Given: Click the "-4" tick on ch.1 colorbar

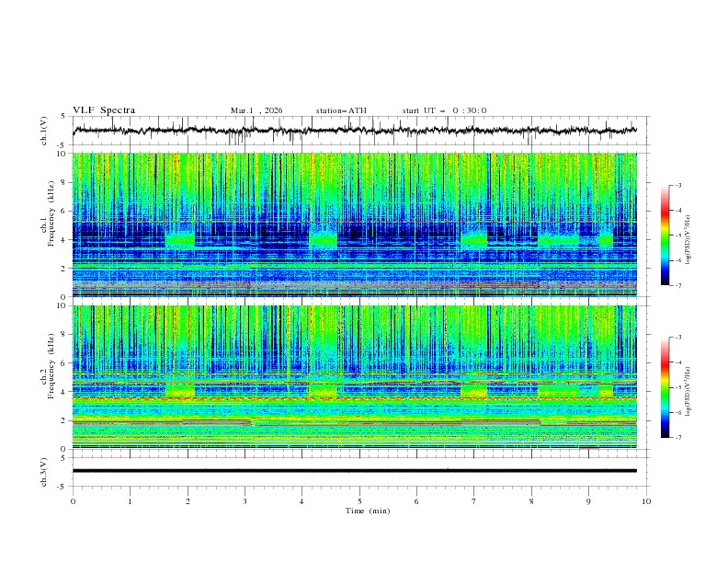Looking at the screenshot, I should click(678, 211).
